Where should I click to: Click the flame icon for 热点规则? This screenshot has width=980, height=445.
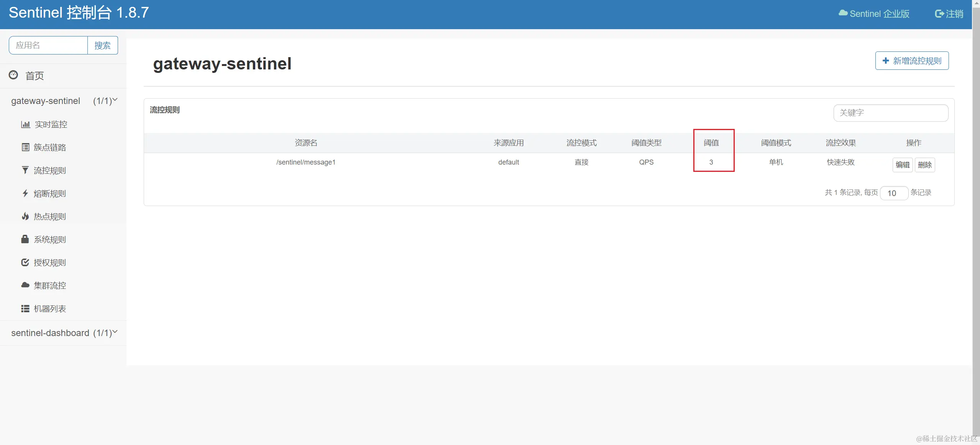(25, 216)
